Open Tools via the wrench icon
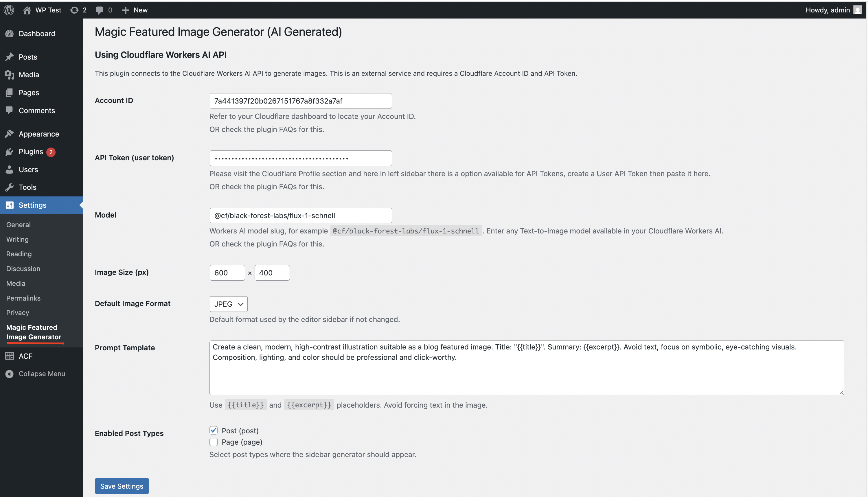The height and width of the screenshot is (497, 868). tap(10, 187)
